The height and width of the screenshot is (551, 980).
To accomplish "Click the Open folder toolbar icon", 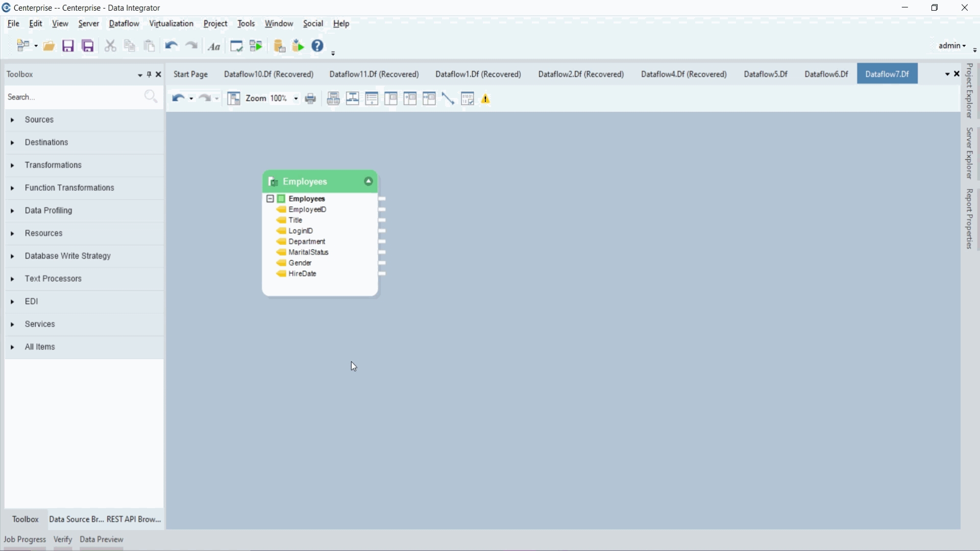I will [49, 46].
